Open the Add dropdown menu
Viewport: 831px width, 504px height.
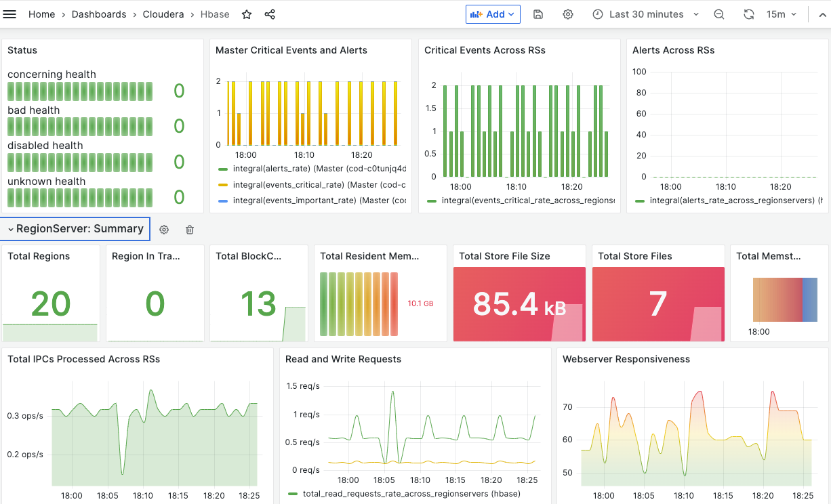(493, 14)
